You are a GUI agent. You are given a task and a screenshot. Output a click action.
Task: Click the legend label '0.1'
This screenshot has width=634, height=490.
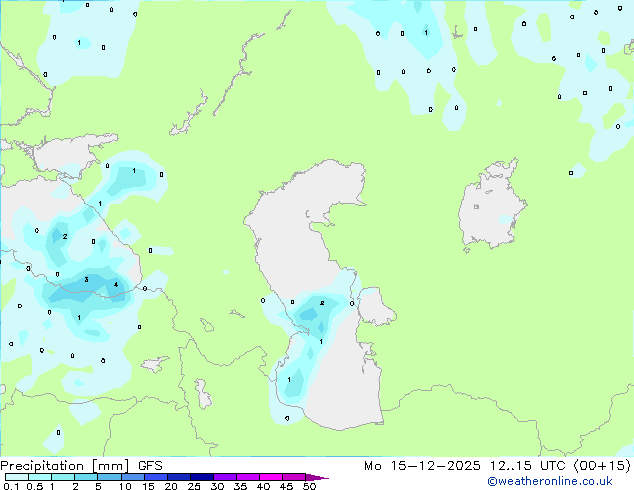[x=11, y=486]
